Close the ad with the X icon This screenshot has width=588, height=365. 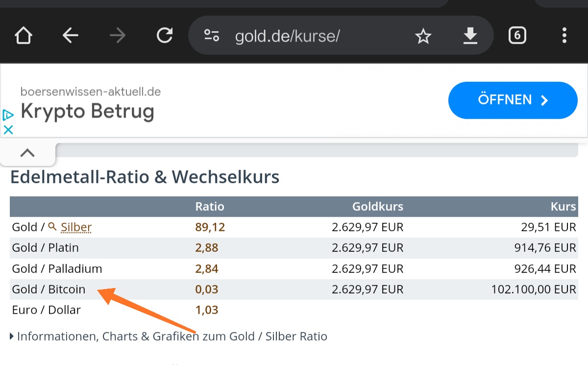pyautogui.click(x=8, y=130)
